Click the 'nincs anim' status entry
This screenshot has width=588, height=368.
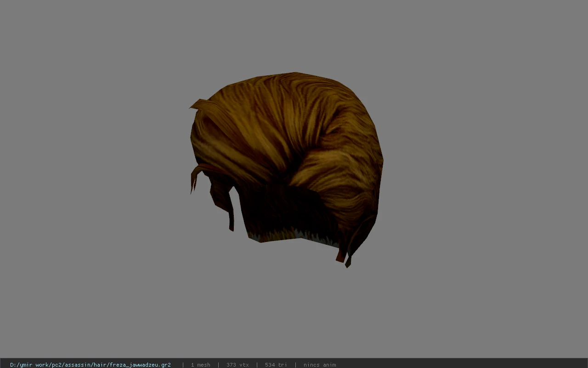320,365
